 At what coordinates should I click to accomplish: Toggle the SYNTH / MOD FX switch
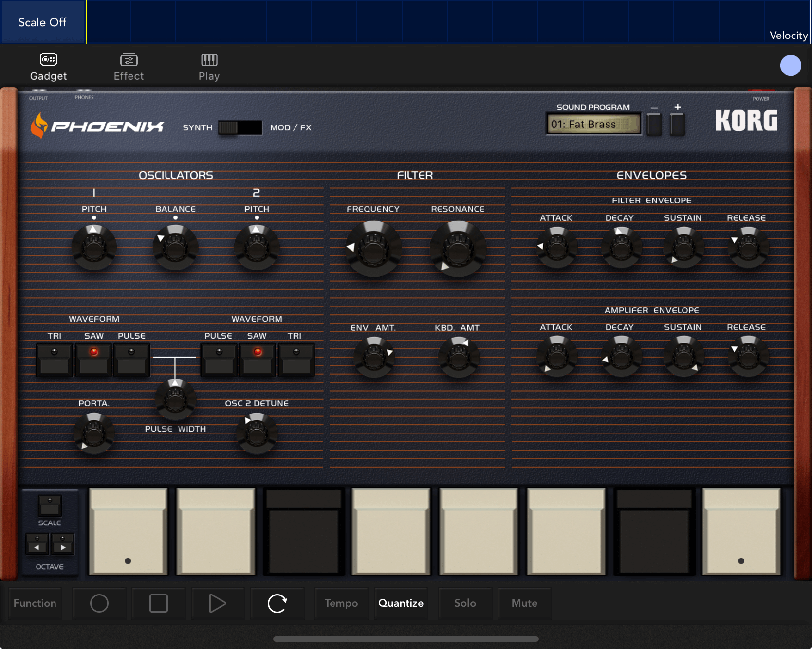[240, 127]
